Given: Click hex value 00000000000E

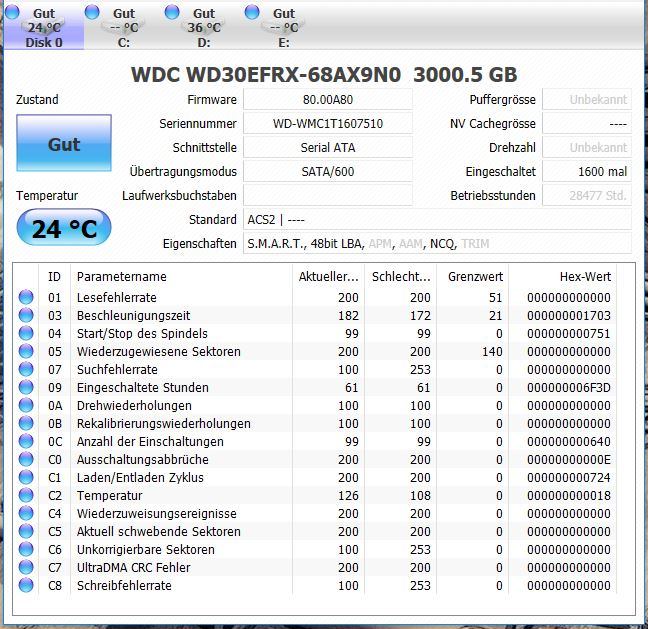Looking at the screenshot, I should coord(569,460).
